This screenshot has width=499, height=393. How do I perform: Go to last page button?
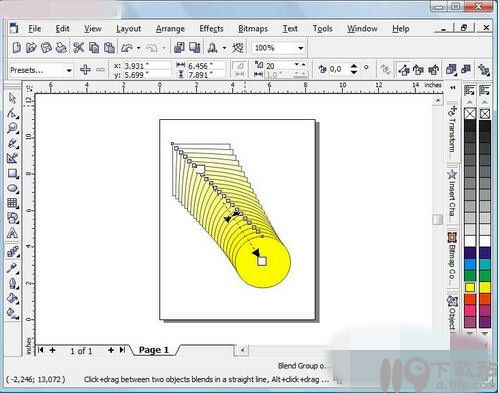122,350
